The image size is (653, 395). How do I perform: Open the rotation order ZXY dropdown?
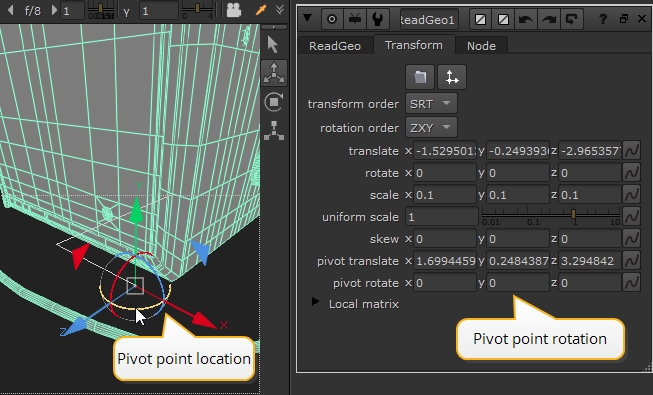(431, 128)
